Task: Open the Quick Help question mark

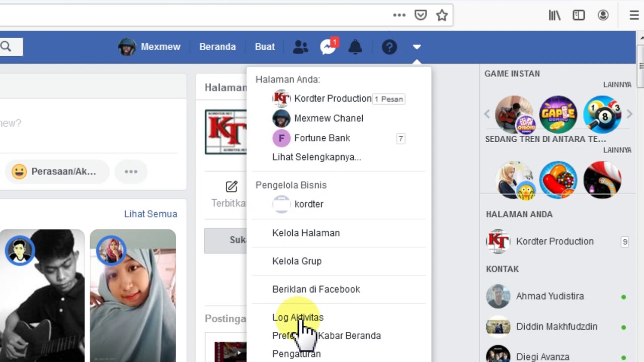Action: [x=389, y=47]
